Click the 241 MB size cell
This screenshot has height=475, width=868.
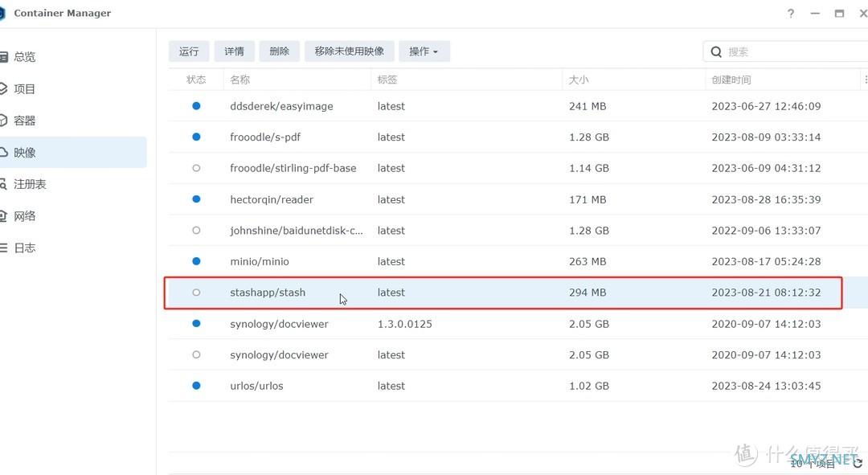tap(588, 106)
